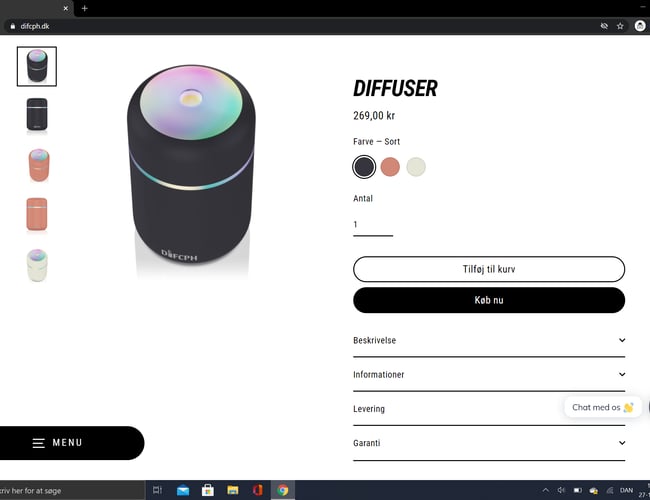This screenshot has width=650, height=500.
Task: Click the Farve — Sort label
Action: click(x=376, y=142)
